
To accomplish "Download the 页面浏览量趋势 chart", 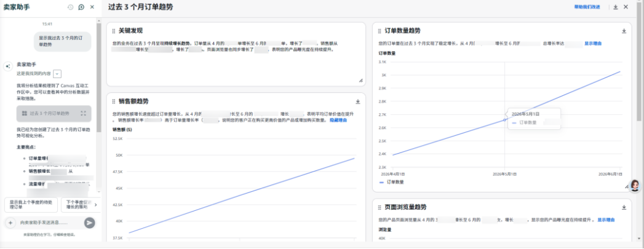I will pyautogui.click(x=624, y=208).
